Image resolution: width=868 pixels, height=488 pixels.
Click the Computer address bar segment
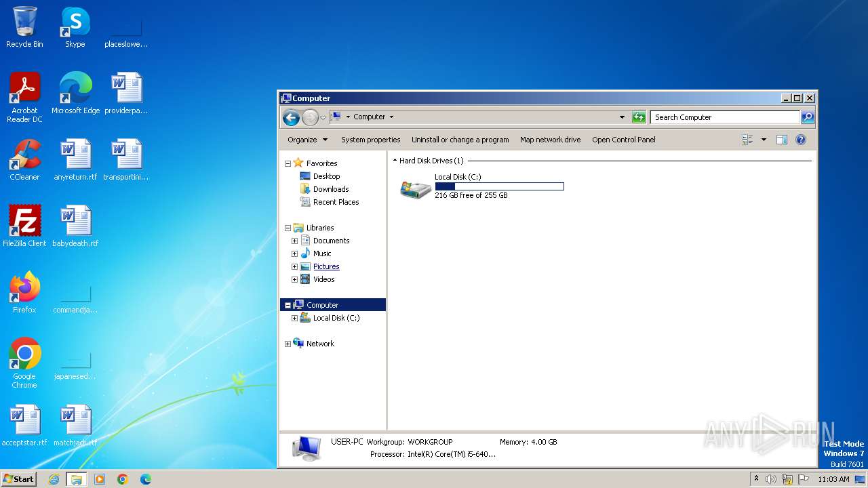(369, 117)
